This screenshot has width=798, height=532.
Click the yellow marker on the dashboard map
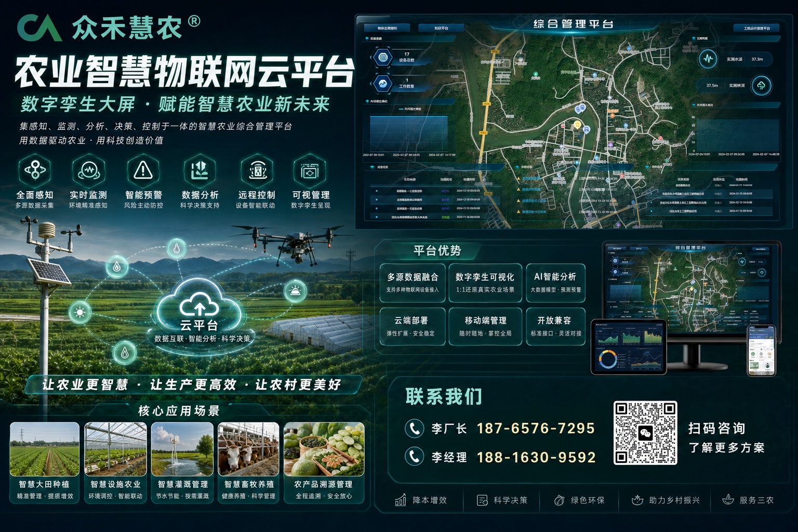pos(577,125)
